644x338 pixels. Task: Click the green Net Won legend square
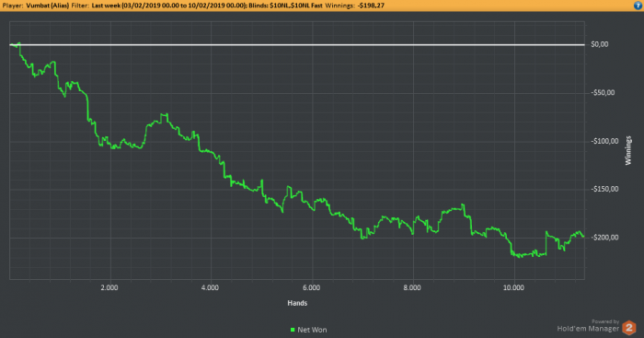pos(293,330)
